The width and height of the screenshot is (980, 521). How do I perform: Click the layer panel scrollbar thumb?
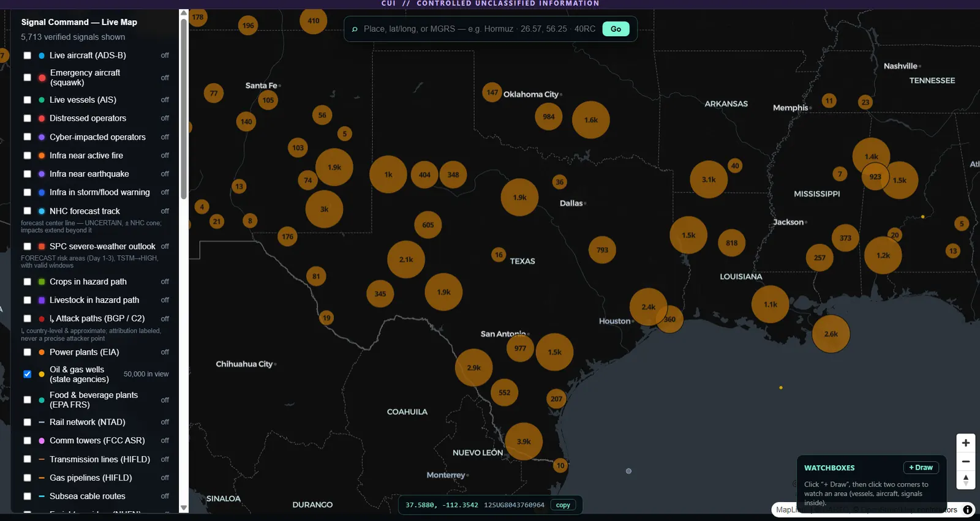click(183, 108)
